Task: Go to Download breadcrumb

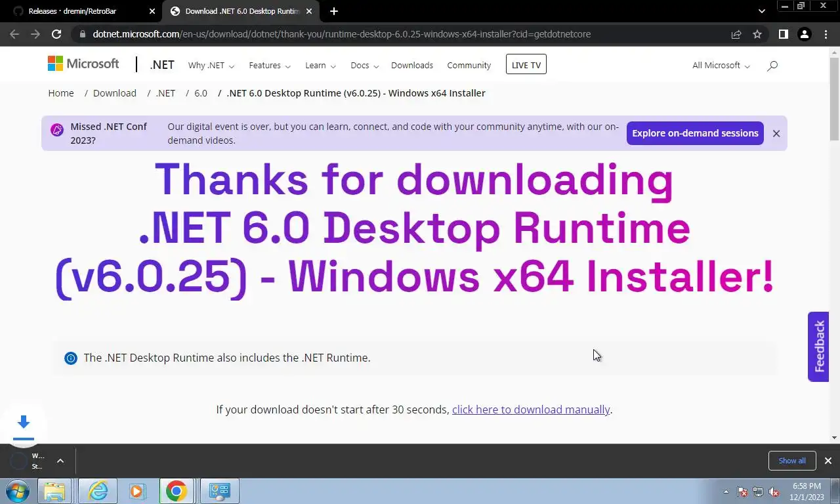Action: tap(115, 93)
